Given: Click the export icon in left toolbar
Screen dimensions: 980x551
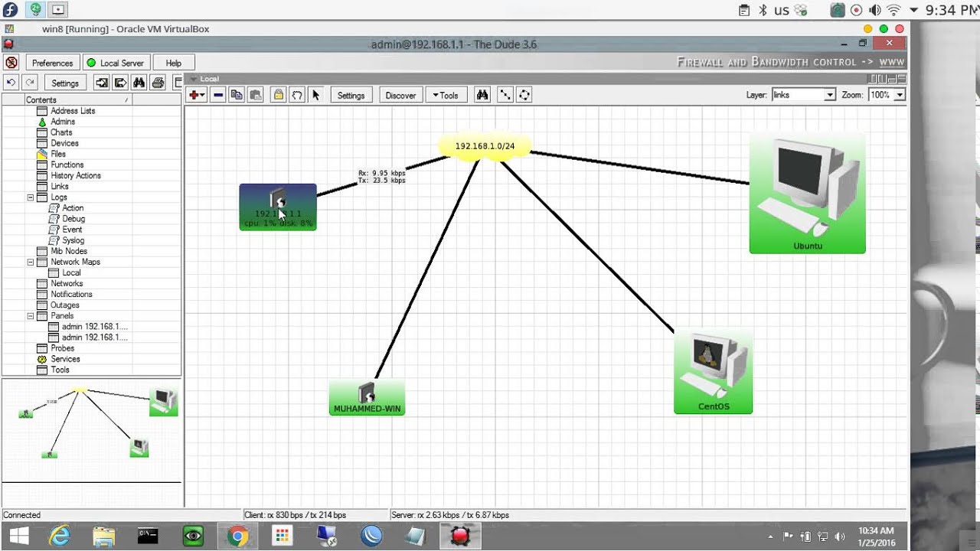Looking at the screenshot, I should 120,83.
